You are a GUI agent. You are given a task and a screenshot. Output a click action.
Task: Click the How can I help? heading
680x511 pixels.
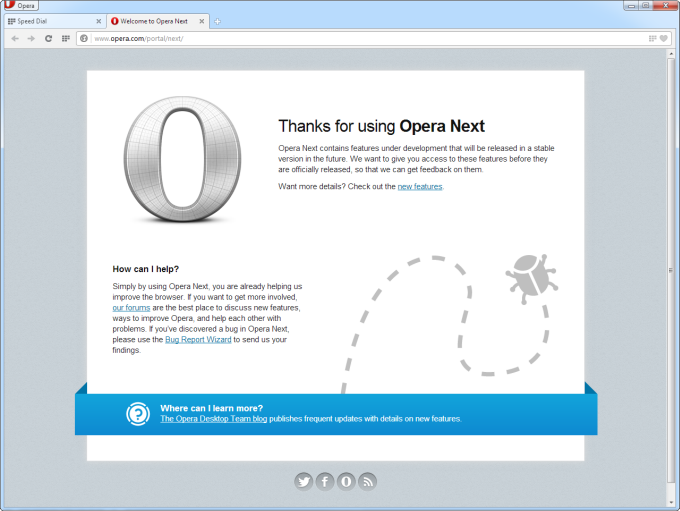click(x=146, y=269)
